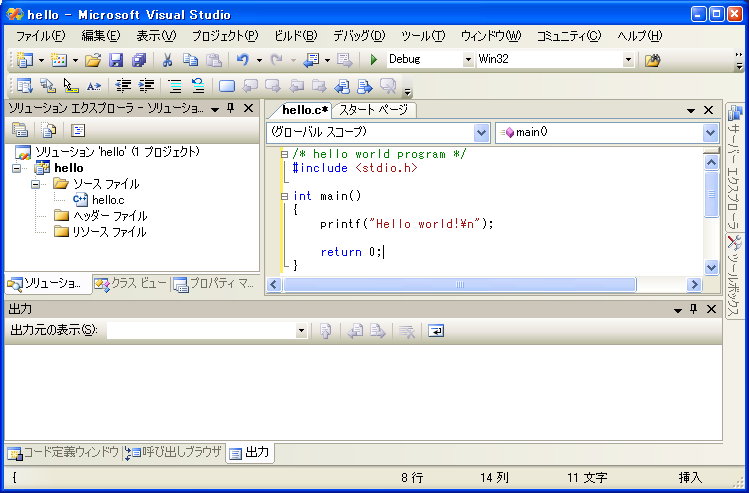Open the 編集 menu
Screen dimensions: 749x493
[x=101, y=36]
